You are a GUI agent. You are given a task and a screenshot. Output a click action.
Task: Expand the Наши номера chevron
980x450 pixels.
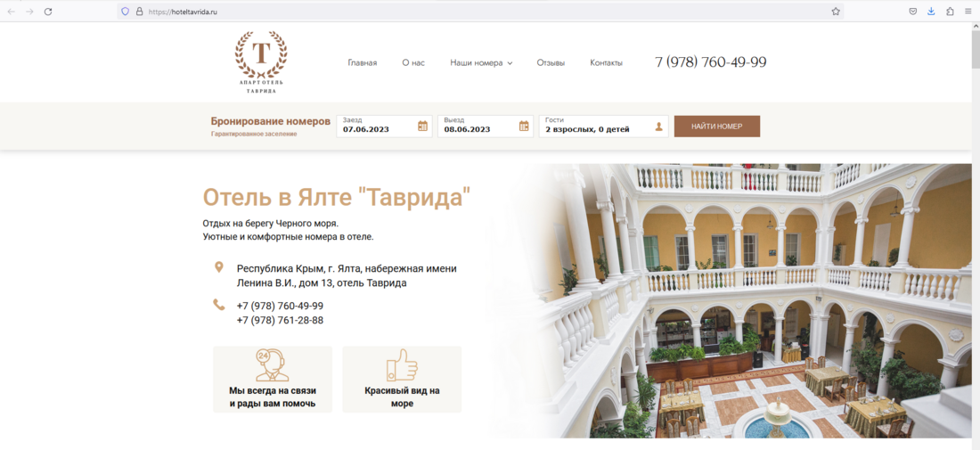510,63
